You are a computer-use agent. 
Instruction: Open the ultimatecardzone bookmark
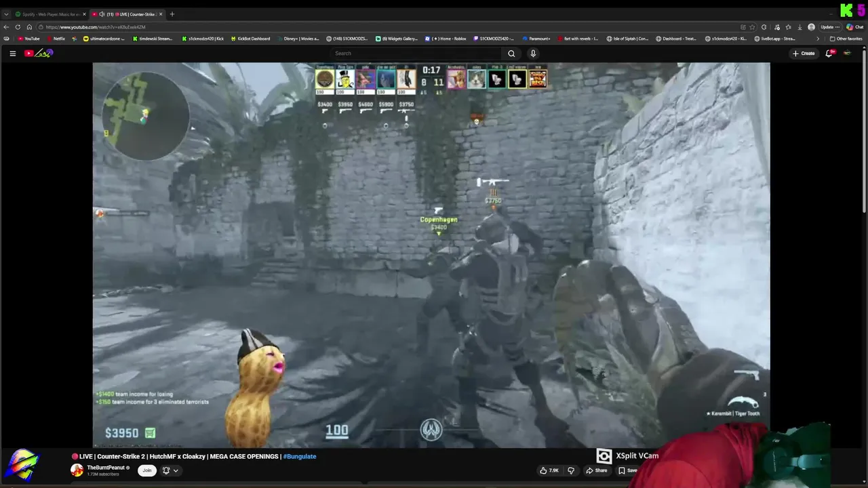point(104,39)
